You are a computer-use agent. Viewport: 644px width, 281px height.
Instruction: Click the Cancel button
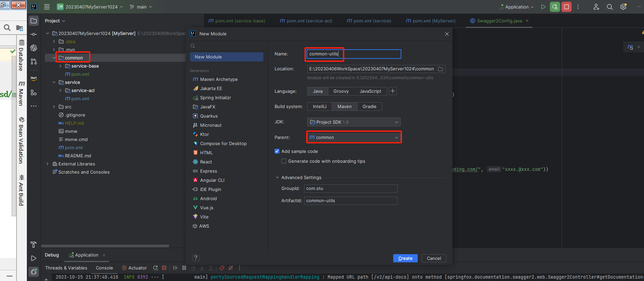[x=434, y=258]
